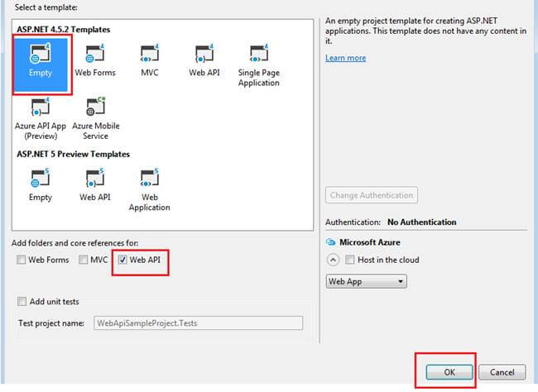Enable Add unit tests checkbox
Screen dimensions: 538x392
(22, 302)
